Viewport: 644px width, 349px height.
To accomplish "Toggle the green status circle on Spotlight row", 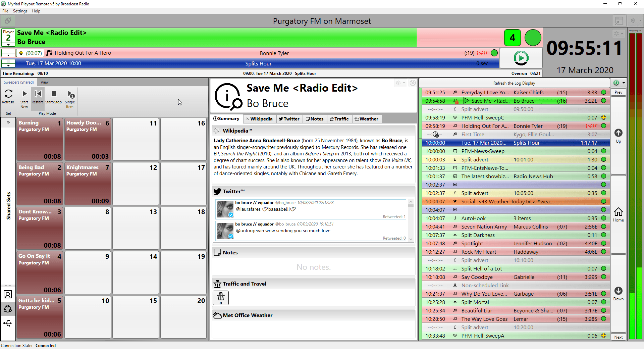I will click(604, 243).
